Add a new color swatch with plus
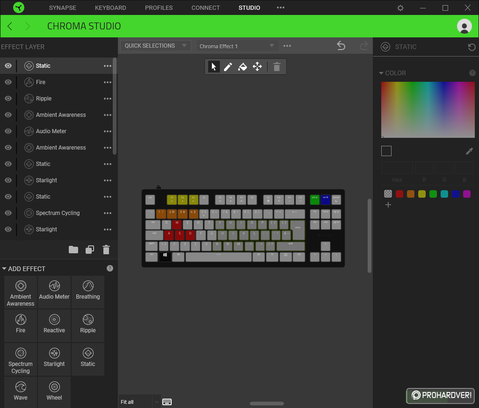Viewport: 479px width, 408px height. click(388, 205)
